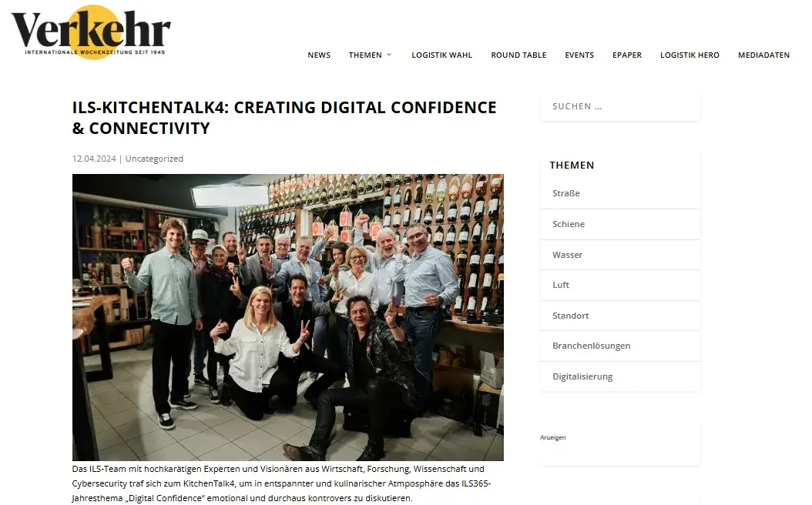
Task: Select Events in navigation
Action: coord(579,55)
